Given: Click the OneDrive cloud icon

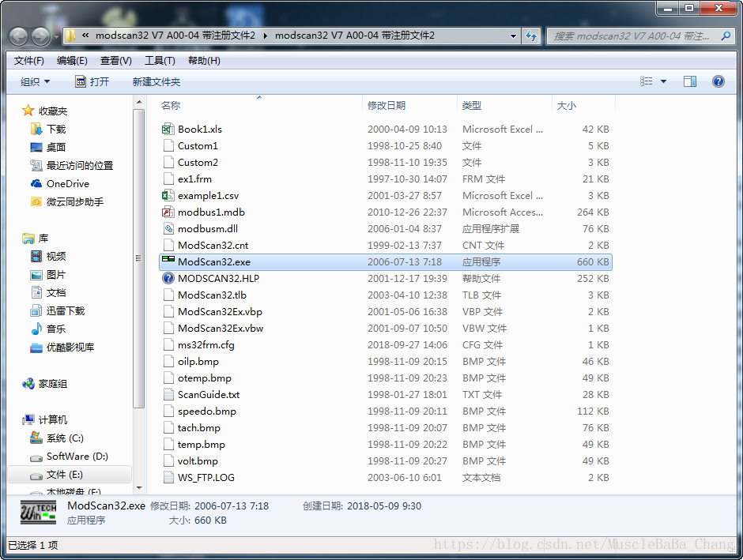Looking at the screenshot, I should click(x=36, y=184).
